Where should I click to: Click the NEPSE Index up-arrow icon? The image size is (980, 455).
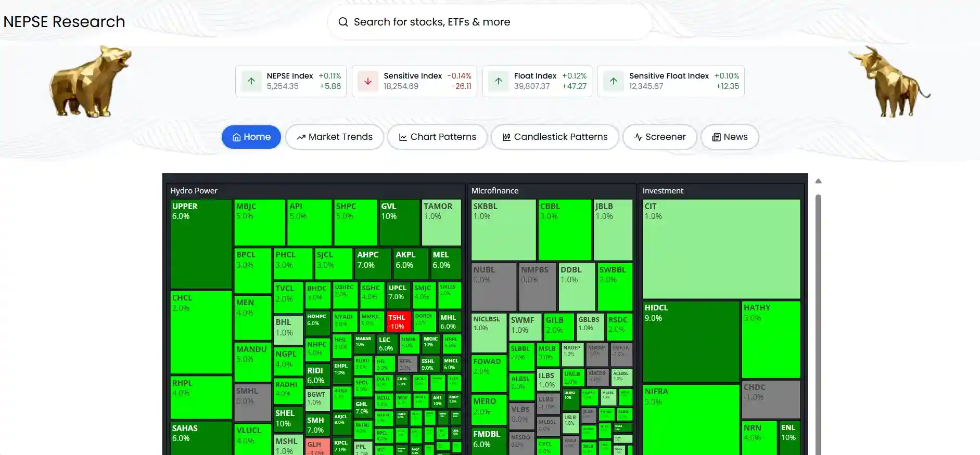coord(251,81)
